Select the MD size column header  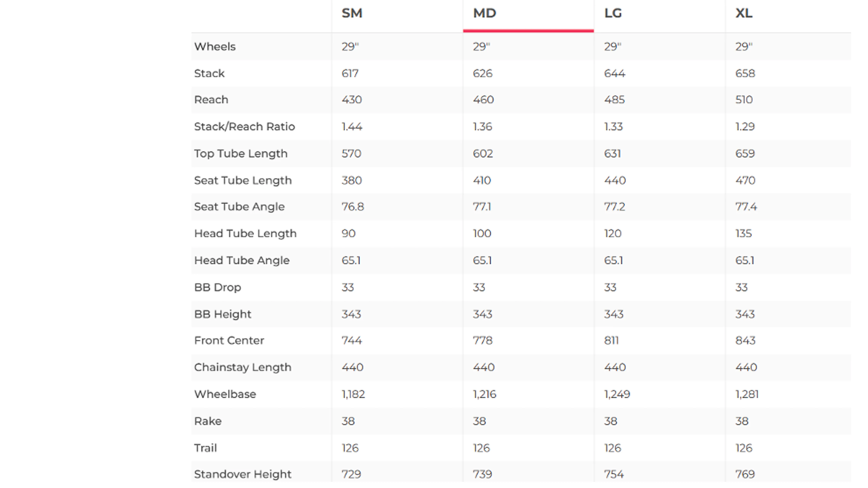tap(485, 13)
